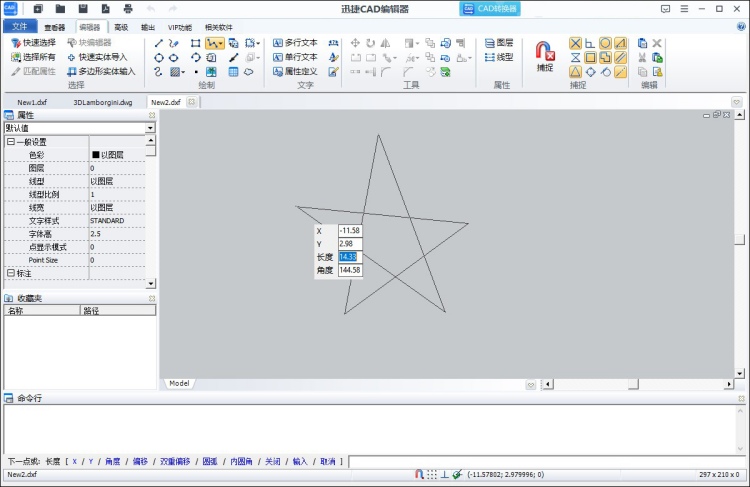Select the polyline drawing tool

tap(214, 44)
